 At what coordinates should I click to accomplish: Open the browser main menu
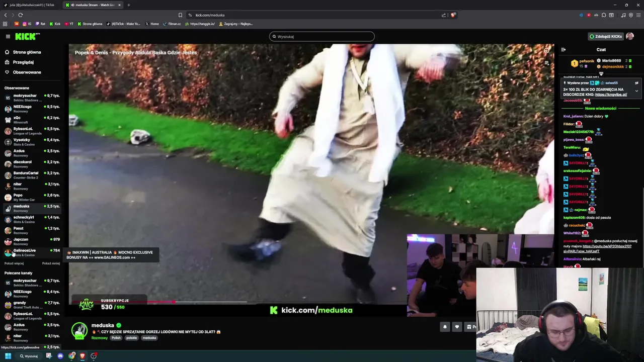click(x=638, y=15)
